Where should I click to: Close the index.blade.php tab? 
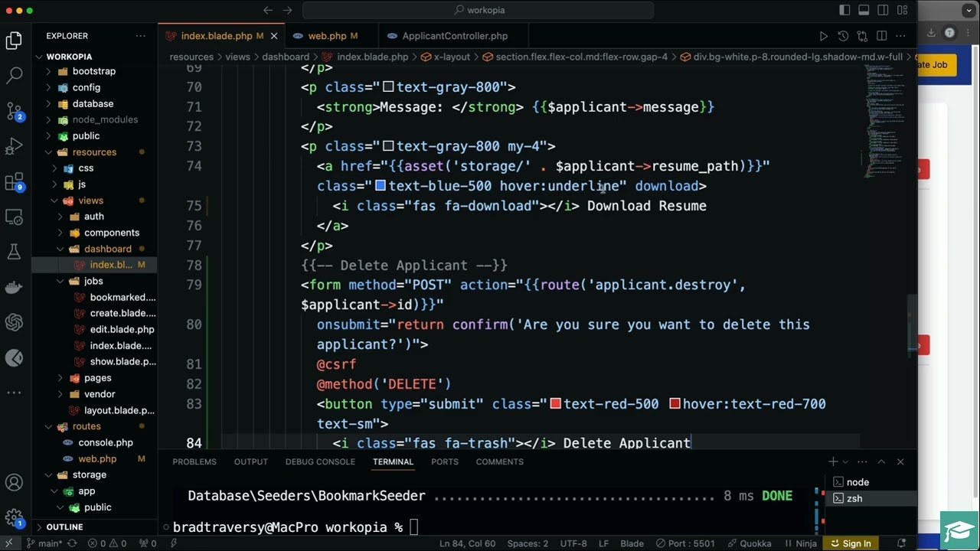click(x=273, y=36)
